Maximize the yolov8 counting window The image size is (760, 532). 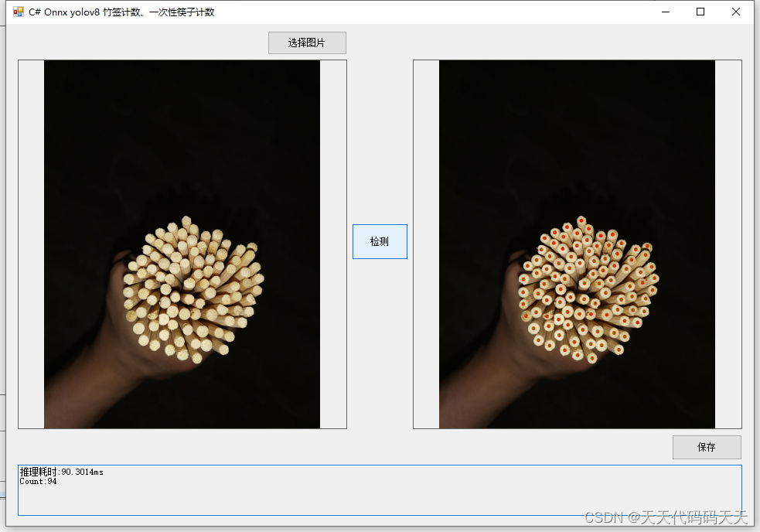point(700,12)
